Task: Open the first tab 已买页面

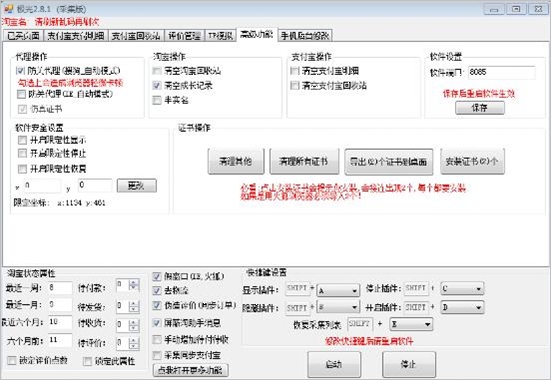Action: [23, 36]
